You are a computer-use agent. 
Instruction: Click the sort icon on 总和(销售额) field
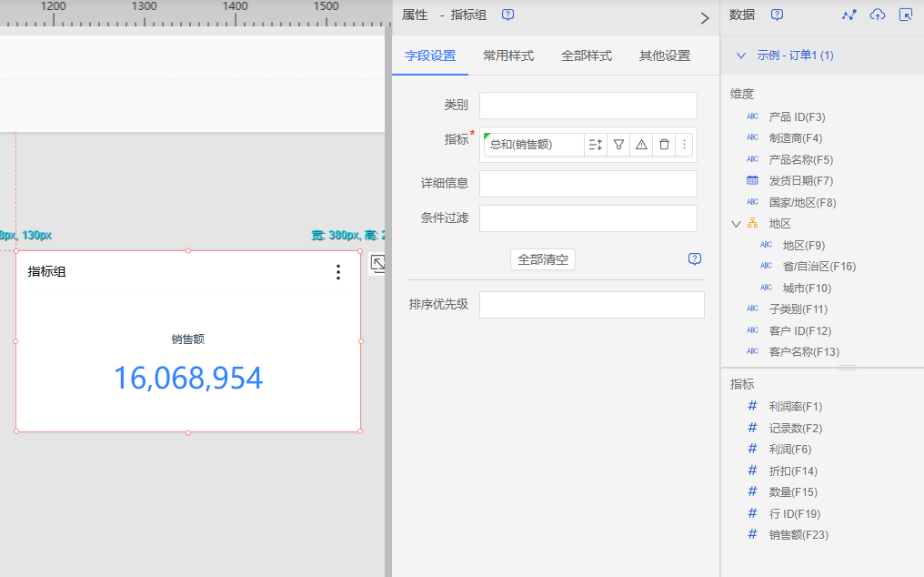595,145
